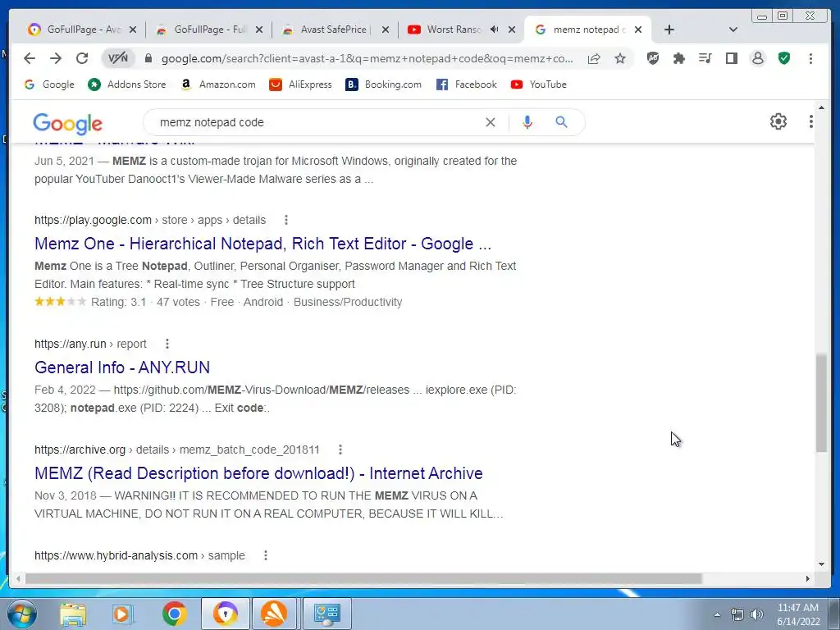Open options dots for any.run result
The width and height of the screenshot is (840, 630).
(167, 344)
